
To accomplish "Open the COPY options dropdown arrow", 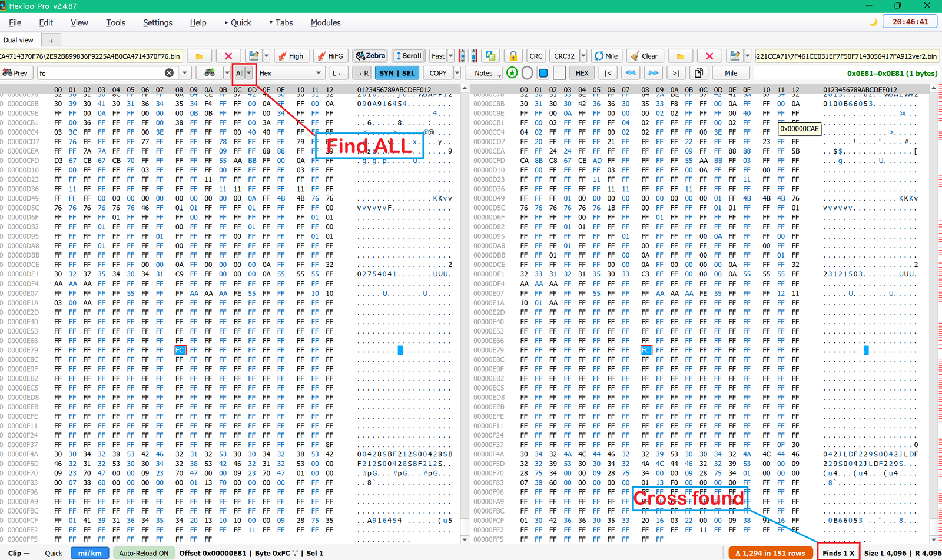I will pos(457,73).
